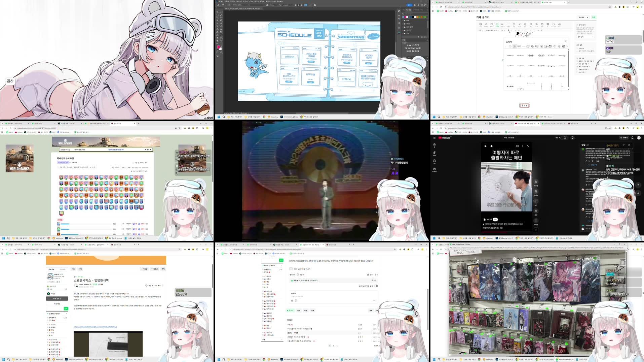
Task: Select the Type tool in Photoshop's toolbar
Action: [221, 35]
